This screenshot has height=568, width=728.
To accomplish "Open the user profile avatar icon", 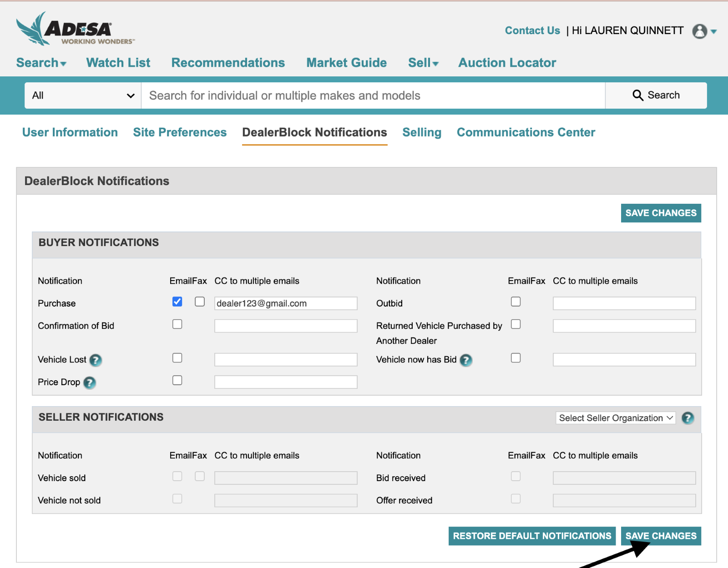I will click(x=699, y=31).
